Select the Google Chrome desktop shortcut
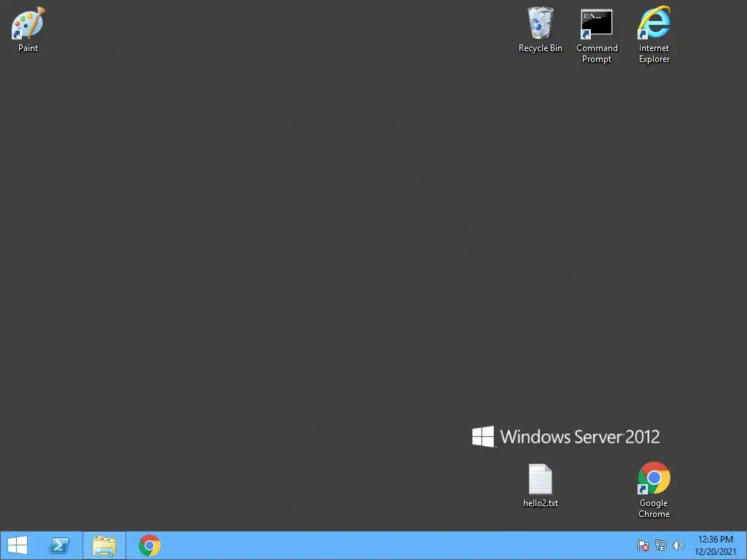 [x=654, y=490]
